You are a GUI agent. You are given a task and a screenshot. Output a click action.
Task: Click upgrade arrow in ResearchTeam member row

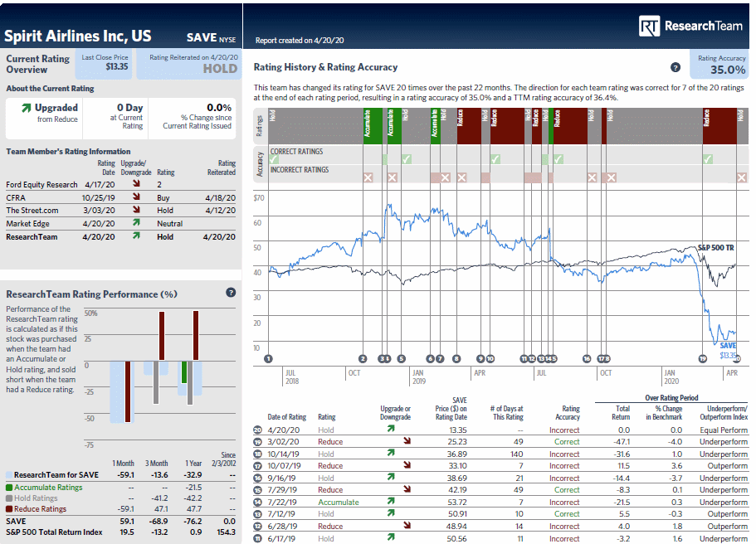136,236
